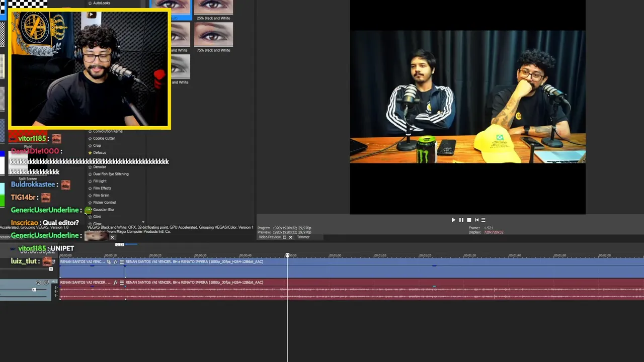
Task: Open Event FX on the first audio clip
Action: 115,283
